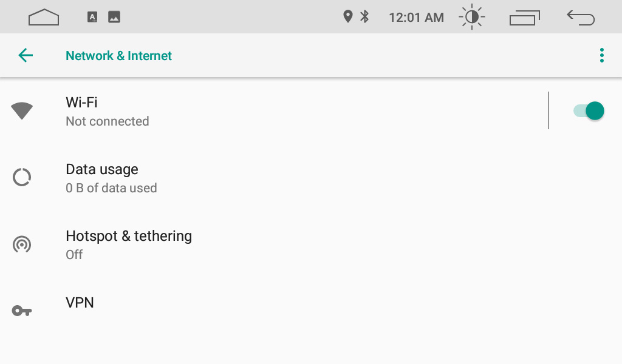Click the Hotspot & tethering icon
Screen dimensions: 622x364
[22, 244]
